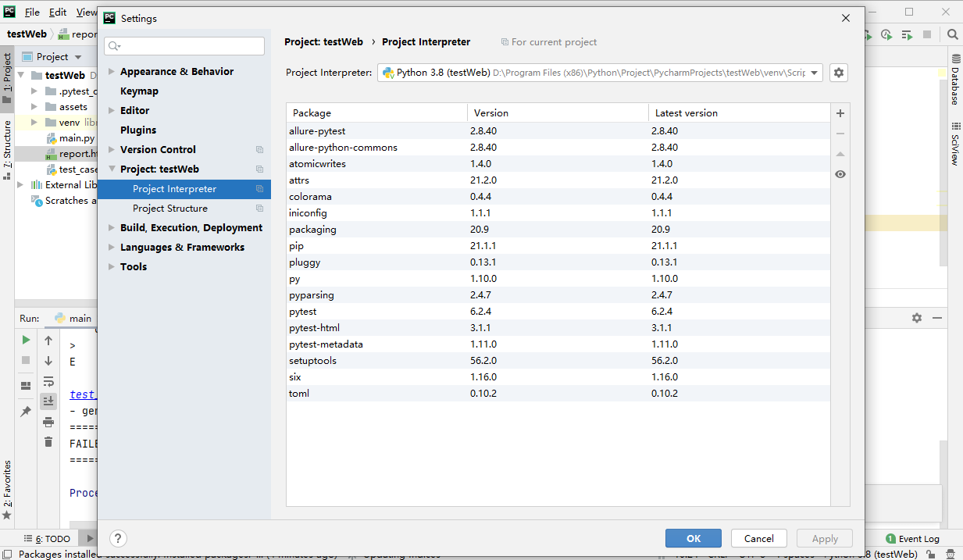Click Project: testWeb breadcrumb
Screen dimensions: 963x560
click(x=324, y=42)
